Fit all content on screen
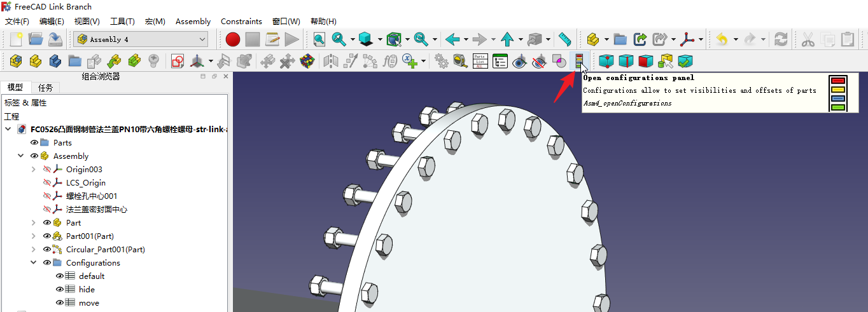Screen dimensions: 868x312 [x=319, y=39]
